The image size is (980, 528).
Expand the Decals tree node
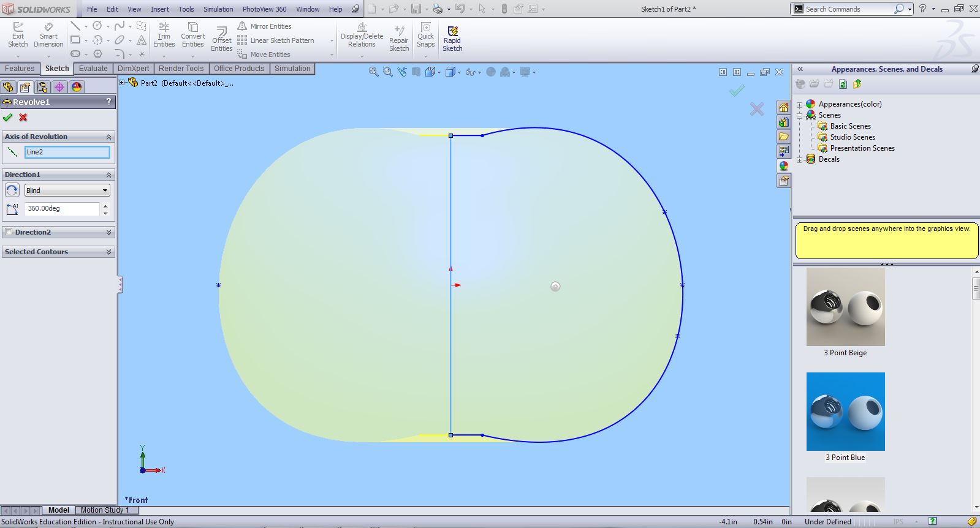(799, 160)
